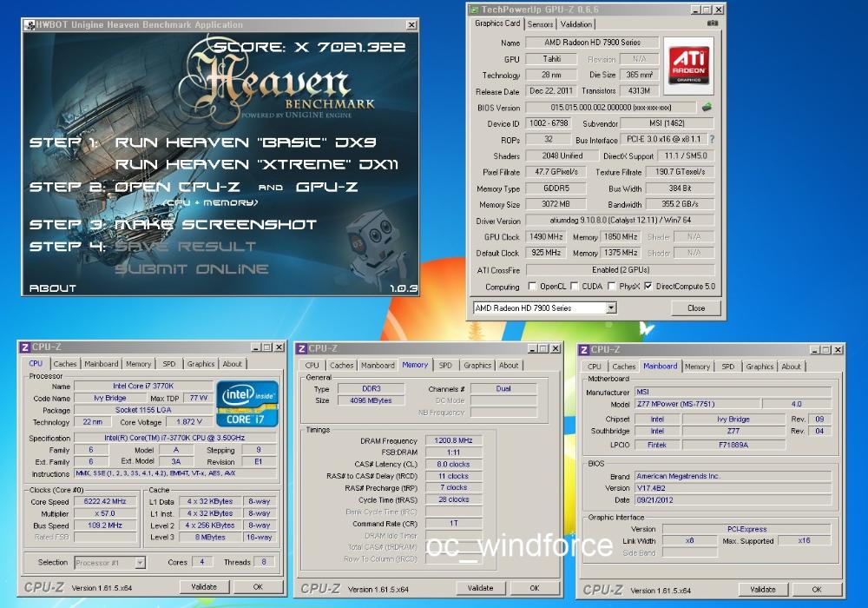This screenshot has width=868, height=608.
Task: Click ABOUT in Heaven benchmark window
Action: tap(53, 288)
